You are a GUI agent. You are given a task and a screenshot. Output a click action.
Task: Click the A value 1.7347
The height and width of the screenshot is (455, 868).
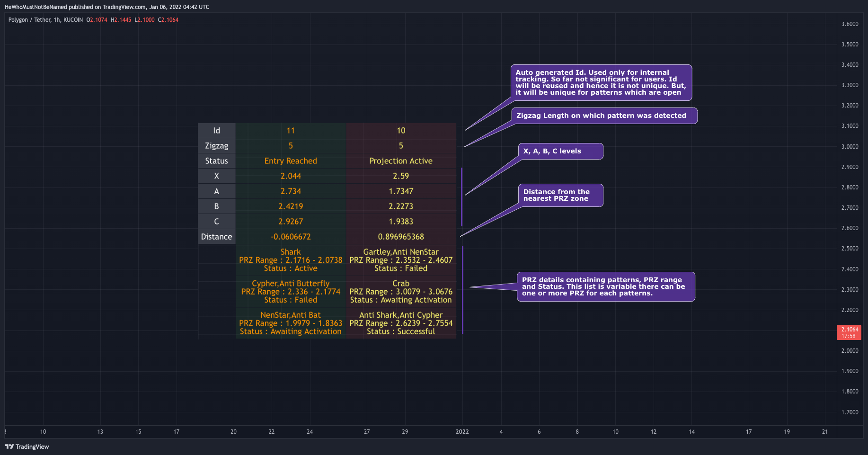(x=401, y=191)
